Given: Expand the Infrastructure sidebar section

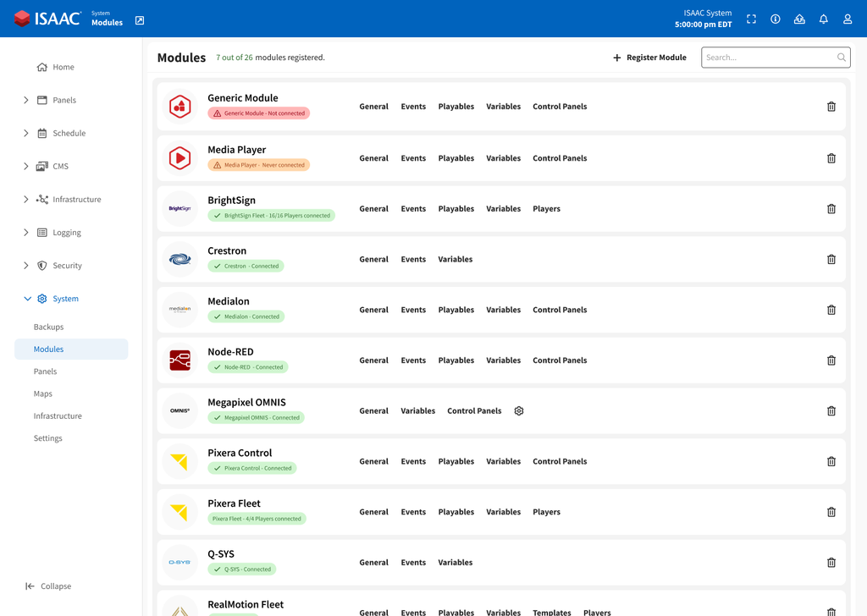Looking at the screenshot, I should (x=26, y=200).
